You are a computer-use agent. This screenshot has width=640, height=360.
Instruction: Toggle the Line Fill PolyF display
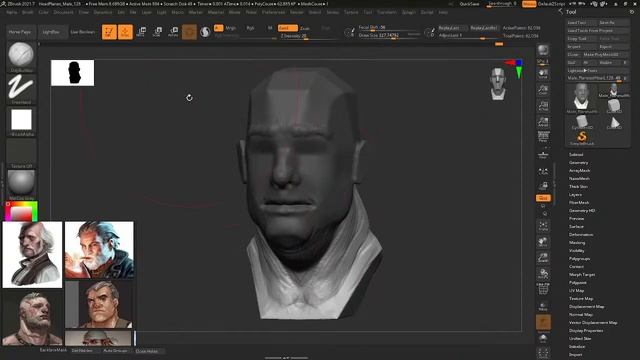[x=543, y=289]
